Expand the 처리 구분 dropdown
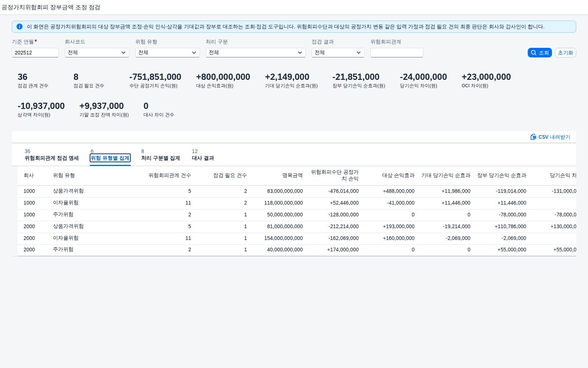 point(256,53)
